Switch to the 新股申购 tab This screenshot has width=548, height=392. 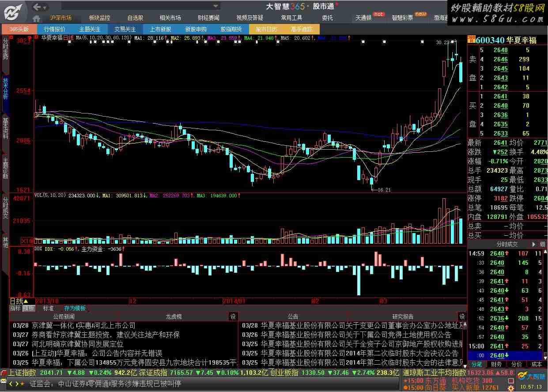(196, 29)
